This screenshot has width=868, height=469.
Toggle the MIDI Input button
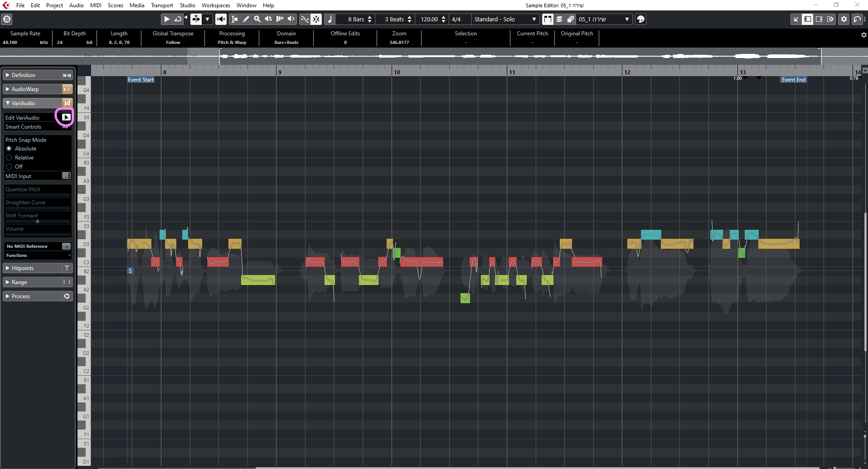[x=66, y=176]
